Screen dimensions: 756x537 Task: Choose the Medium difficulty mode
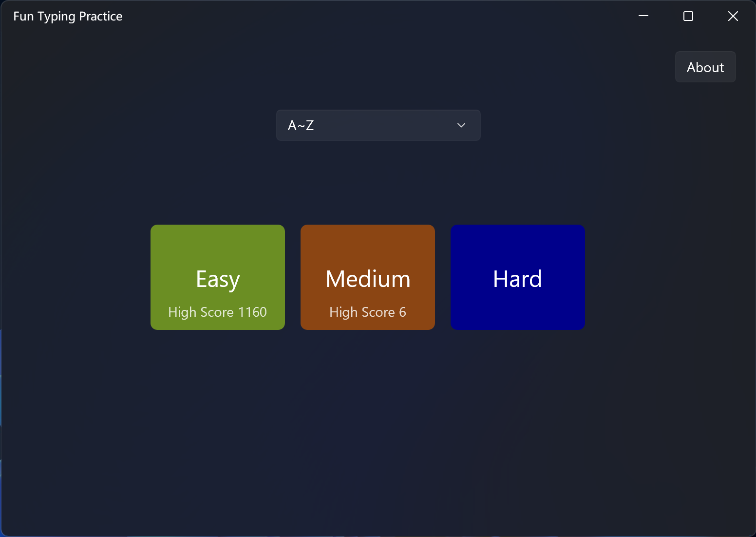367,277
